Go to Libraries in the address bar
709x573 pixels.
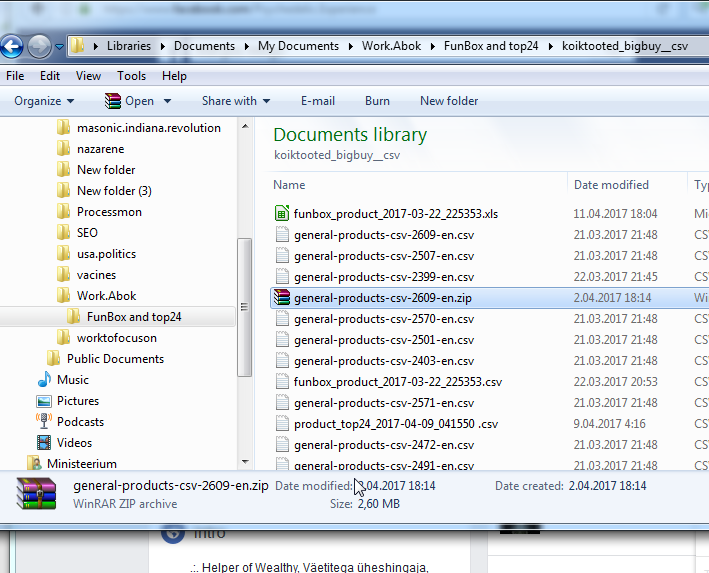click(x=129, y=46)
